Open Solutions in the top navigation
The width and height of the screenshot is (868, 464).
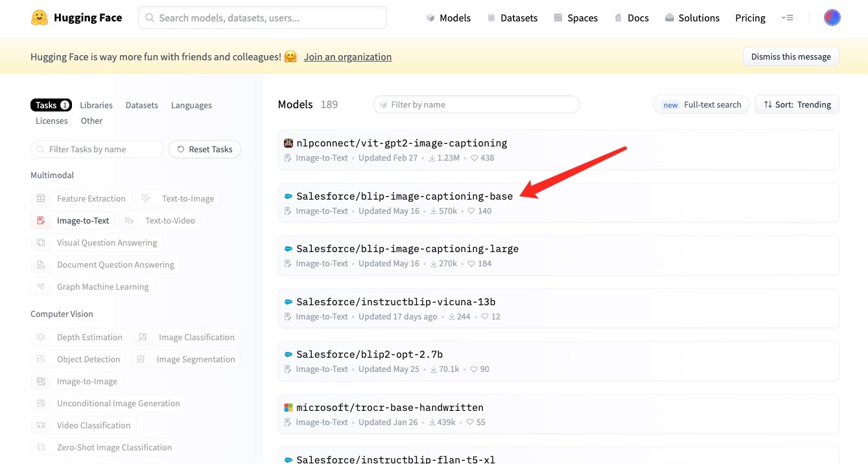pyautogui.click(x=692, y=17)
